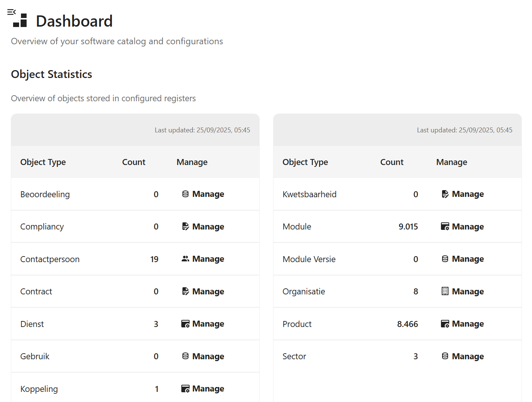Image resolution: width=532 pixels, height=402 pixels.
Task: Click the app-settings icon in the Dienst row
Action: tap(185, 324)
